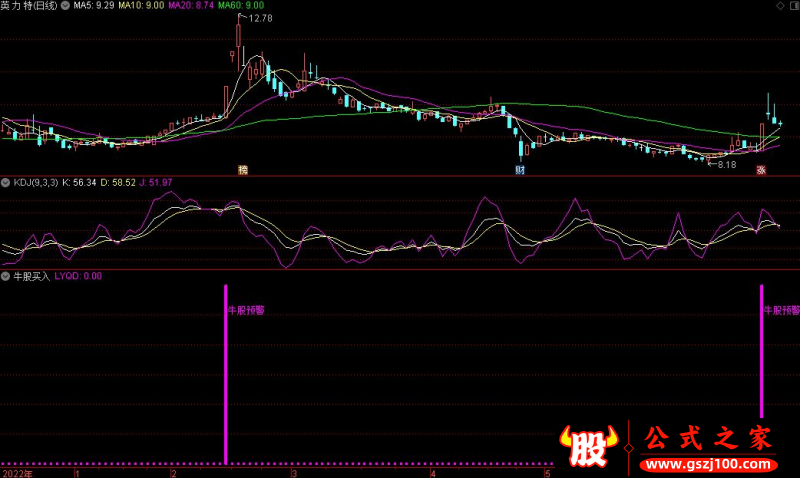Click the 涨 limit-up marker icon
Viewport: 800px width, 478px height.
tap(760, 170)
